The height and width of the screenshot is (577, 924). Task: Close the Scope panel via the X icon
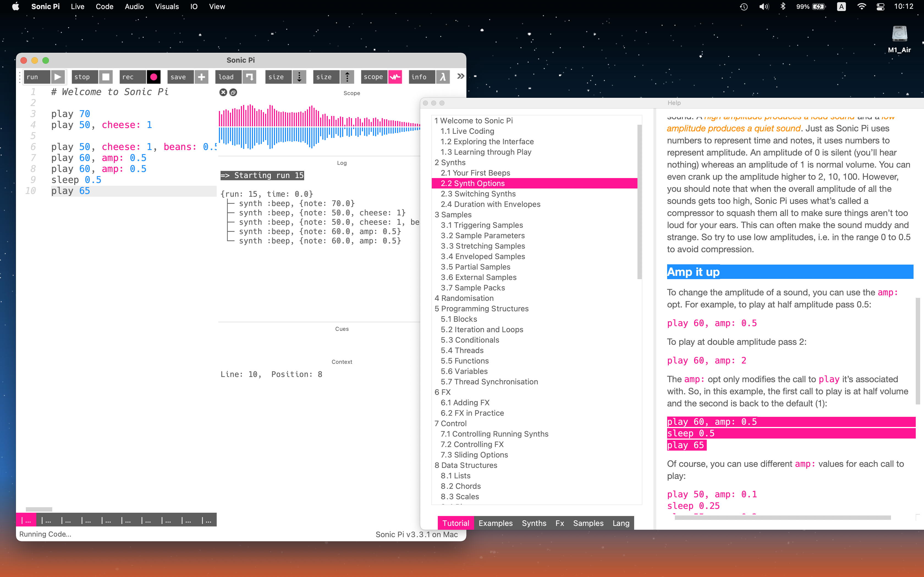[x=223, y=92]
